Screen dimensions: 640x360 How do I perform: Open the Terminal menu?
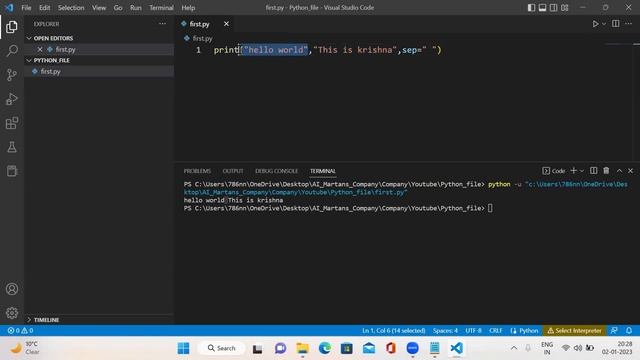coord(161,8)
